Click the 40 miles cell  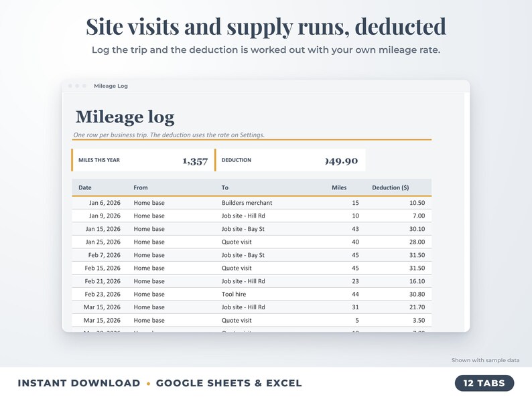(x=355, y=242)
